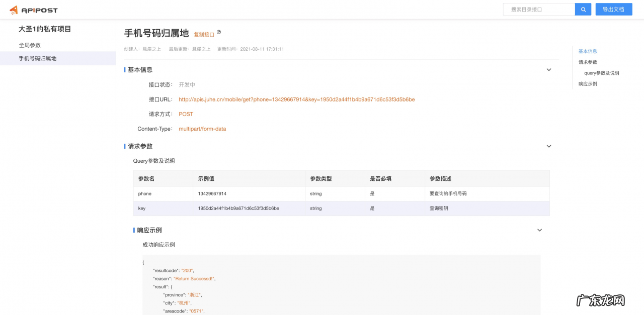Jump to 响应示例 via the right anchor

point(587,83)
